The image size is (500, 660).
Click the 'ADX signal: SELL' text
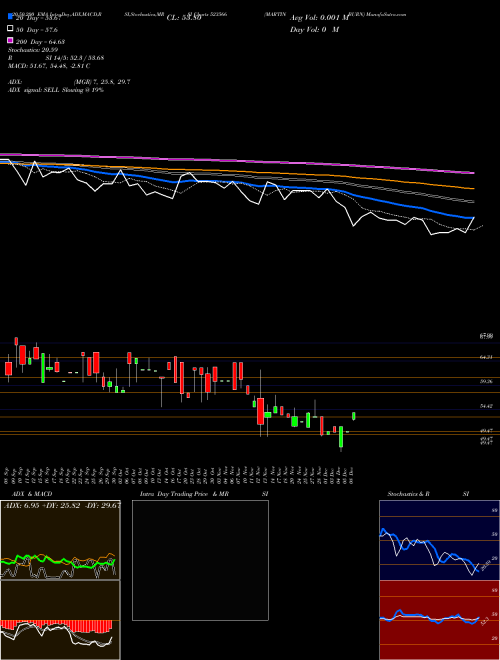click(x=35, y=90)
